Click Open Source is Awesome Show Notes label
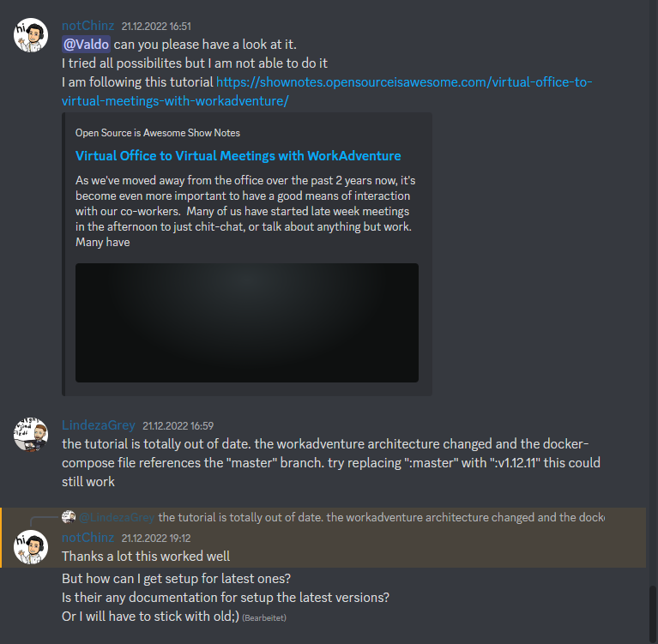Screen dimensions: 658x644 [x=158, y=133]
